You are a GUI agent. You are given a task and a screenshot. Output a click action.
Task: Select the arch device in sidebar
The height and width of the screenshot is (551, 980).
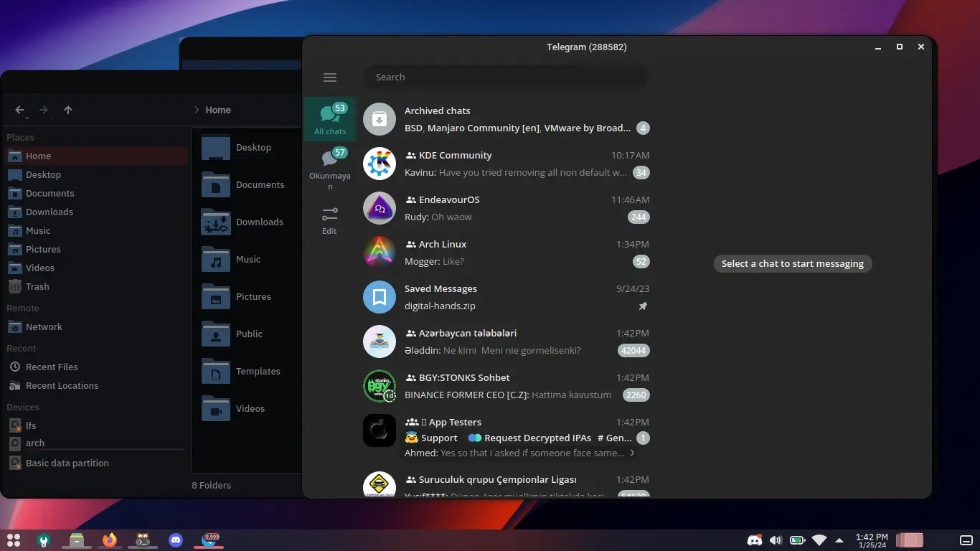pyautogui.click(x=97, y=443)
